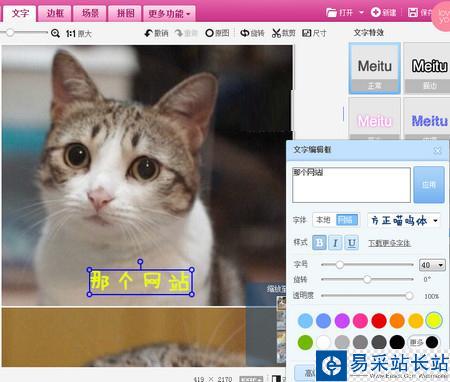
Task: Pick the medium blue color swatch
Action: pyautogui.click(x=323, y=321)
